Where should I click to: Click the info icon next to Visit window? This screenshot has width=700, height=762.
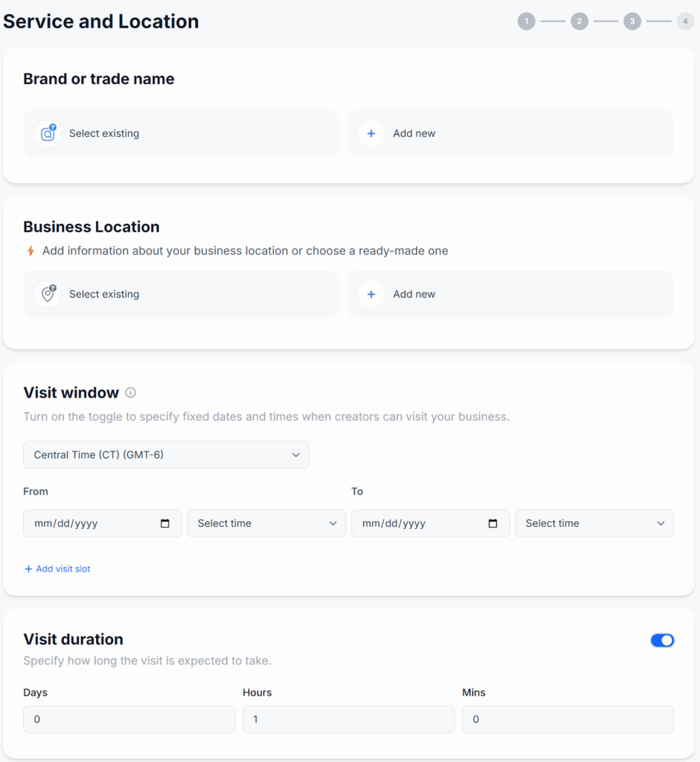pyautogui.click(x=131, y=393)
